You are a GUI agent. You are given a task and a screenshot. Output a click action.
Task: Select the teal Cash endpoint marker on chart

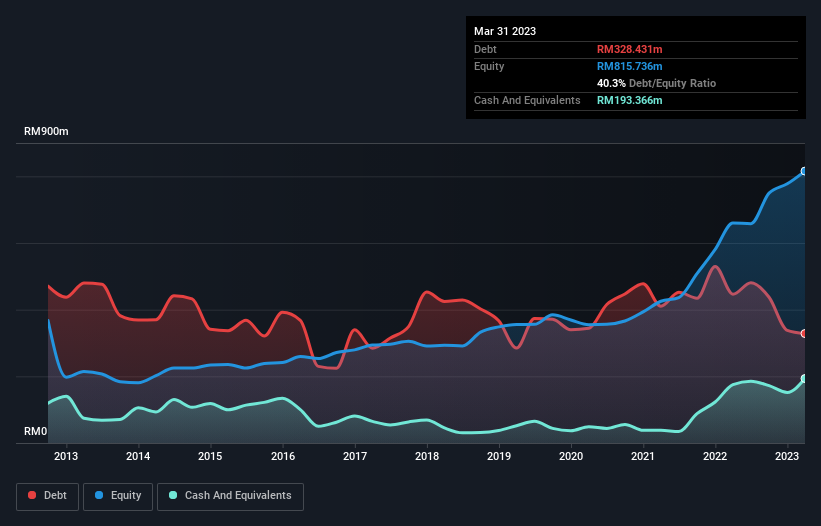pyautogui.click(x=804, y=378)
